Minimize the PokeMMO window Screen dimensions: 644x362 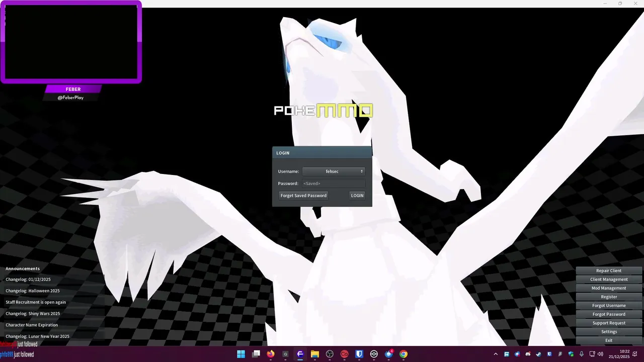(605, 4)
